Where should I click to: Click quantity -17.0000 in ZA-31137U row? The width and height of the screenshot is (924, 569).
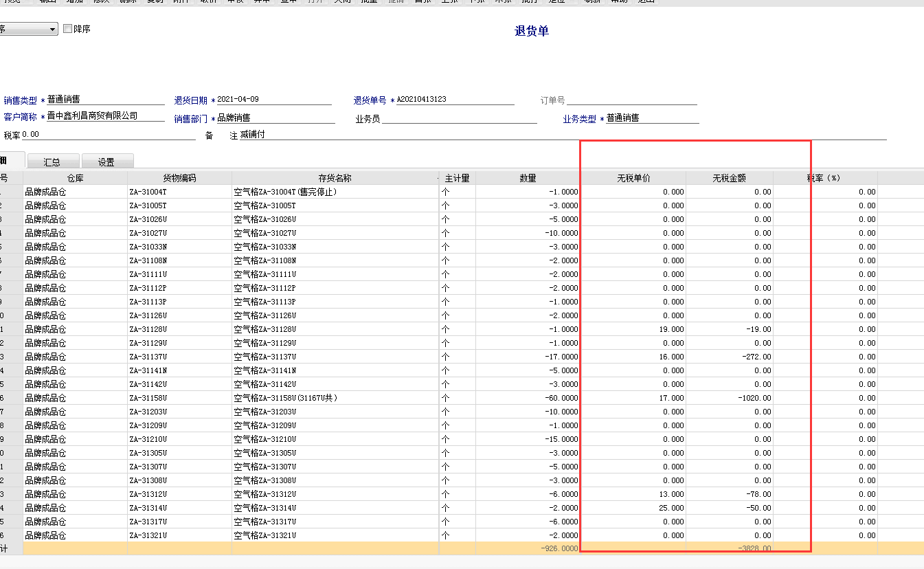(x=528, y=357)
